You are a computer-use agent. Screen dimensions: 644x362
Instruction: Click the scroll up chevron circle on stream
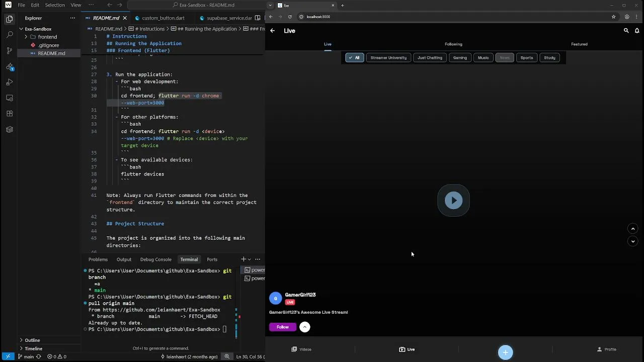click(x=633, y=229)
